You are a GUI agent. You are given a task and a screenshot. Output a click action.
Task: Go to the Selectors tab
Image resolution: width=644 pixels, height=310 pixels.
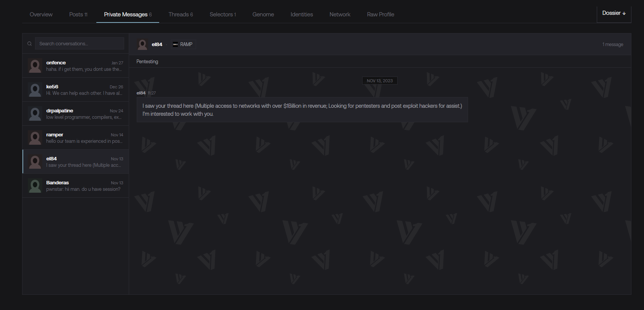tap(223, 14)
